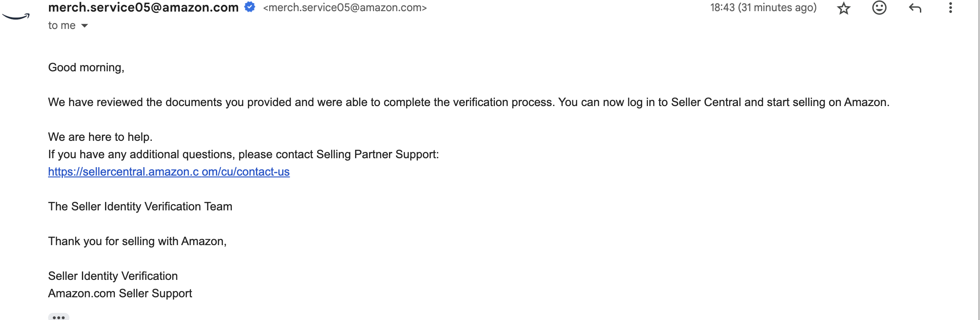Click the 'to me' recipient label
980x320 pixels.
(x=62, y=25)
